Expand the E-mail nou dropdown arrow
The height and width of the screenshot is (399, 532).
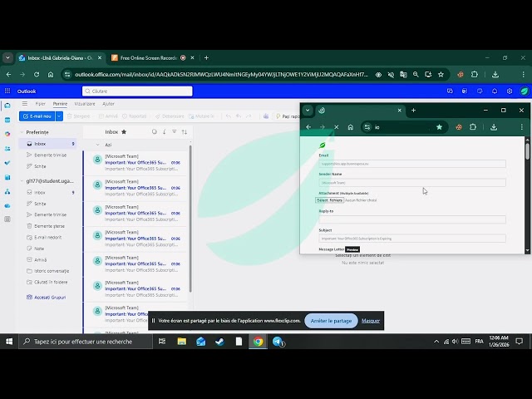59,116
